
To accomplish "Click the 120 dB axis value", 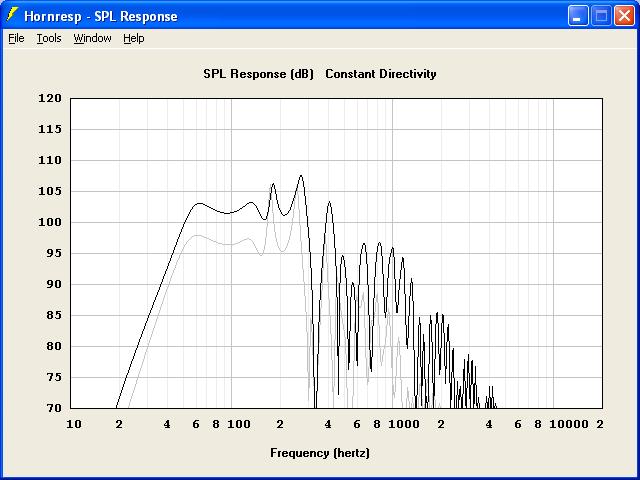I will coord(49,98).
